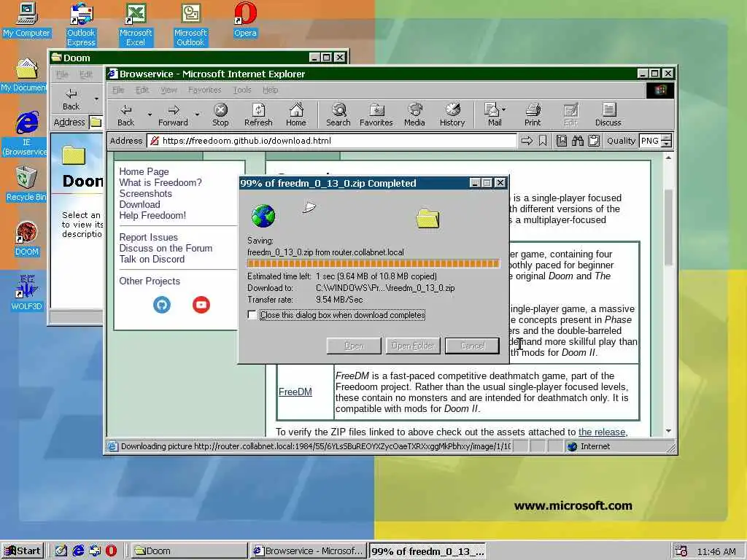Go to Home via the house icon
747x560 pixels.
296,114
